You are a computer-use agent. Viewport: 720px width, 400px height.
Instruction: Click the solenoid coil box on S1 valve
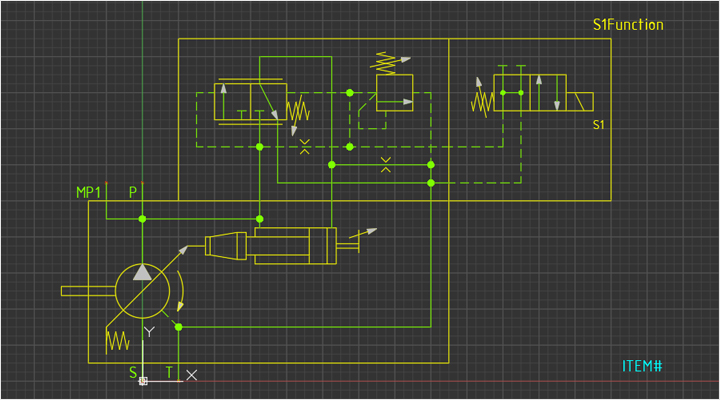tap(579, 102)
